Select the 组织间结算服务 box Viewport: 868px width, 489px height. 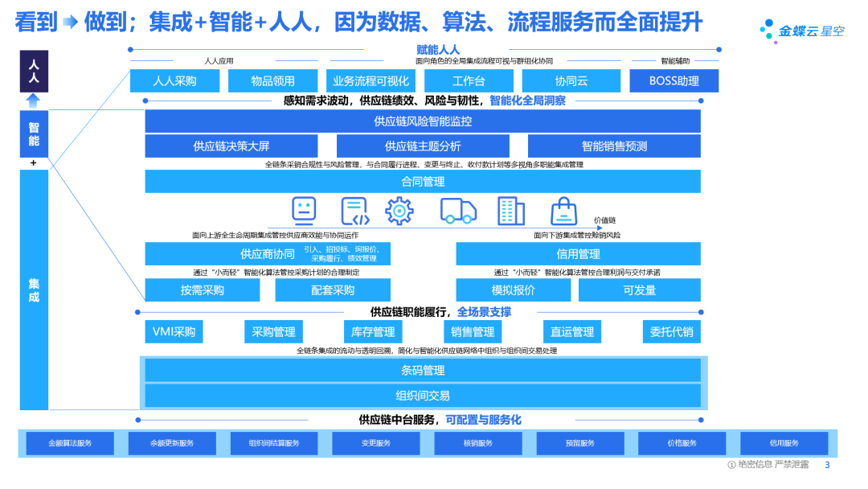274,443
